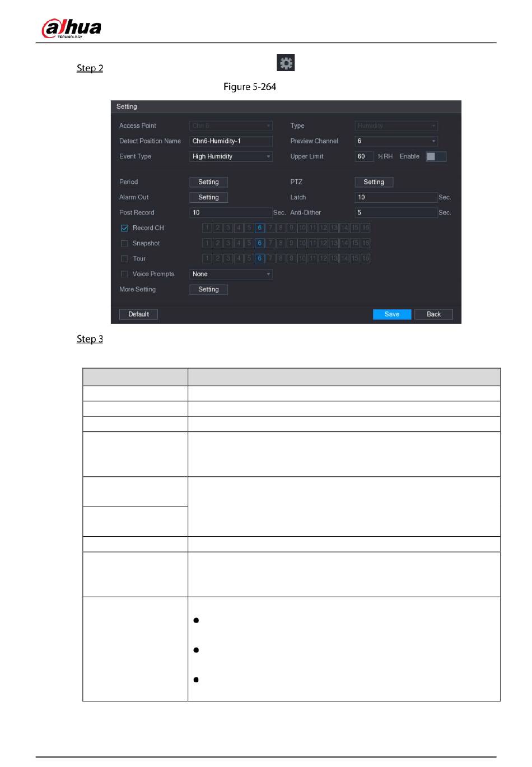
Task: Select channel 10 in Snapshot row
Action: point(302,243)
